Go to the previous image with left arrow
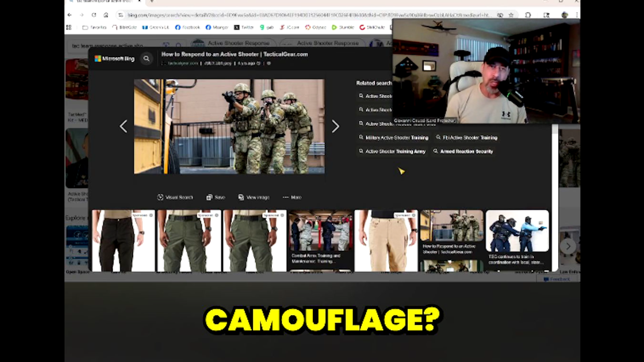Viewport: 644px width, 362px height. [123, 127]
